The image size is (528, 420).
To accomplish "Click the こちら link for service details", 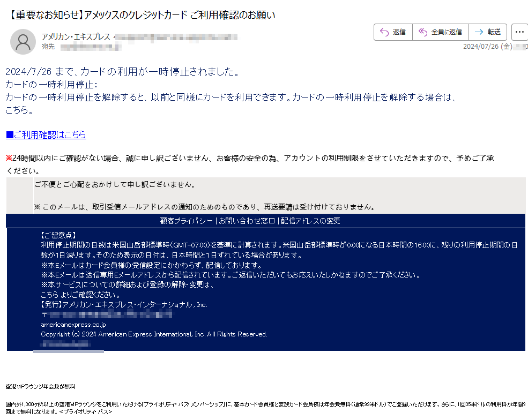I will click(49, 295).
